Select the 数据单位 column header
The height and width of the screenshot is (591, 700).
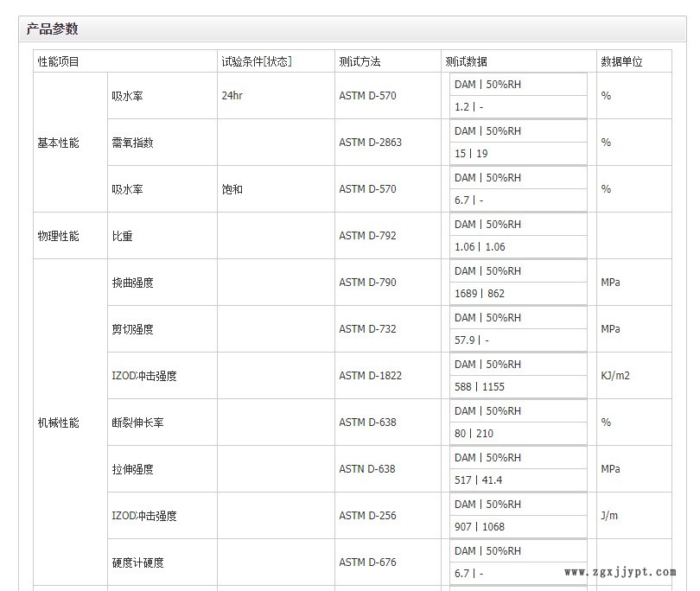tap(621, 61)
